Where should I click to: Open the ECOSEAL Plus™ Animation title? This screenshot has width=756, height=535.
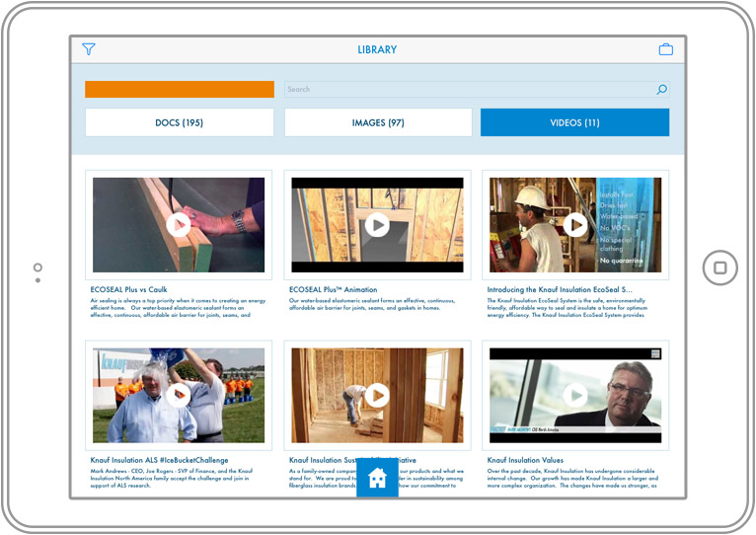click(334, 289)
